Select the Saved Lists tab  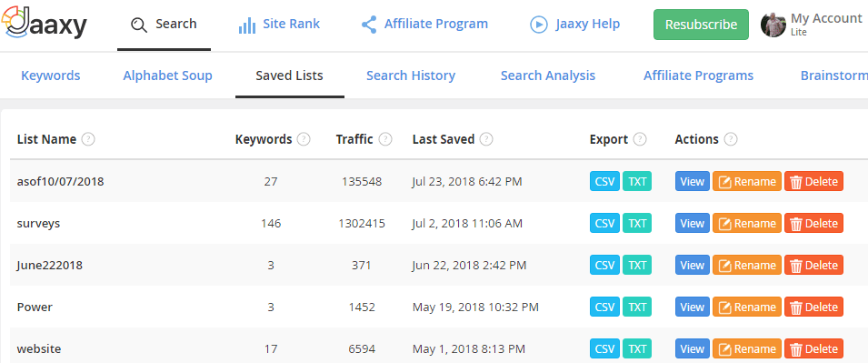[x=290, y=76]
